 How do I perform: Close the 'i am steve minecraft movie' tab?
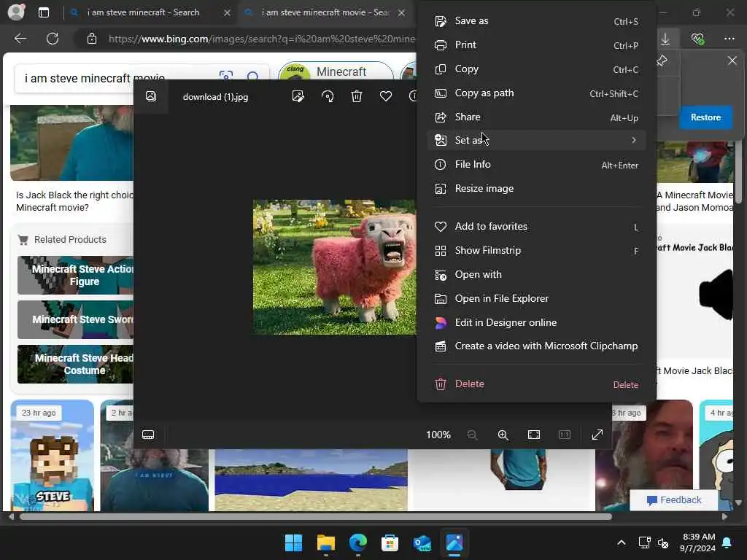click(402, 13)
